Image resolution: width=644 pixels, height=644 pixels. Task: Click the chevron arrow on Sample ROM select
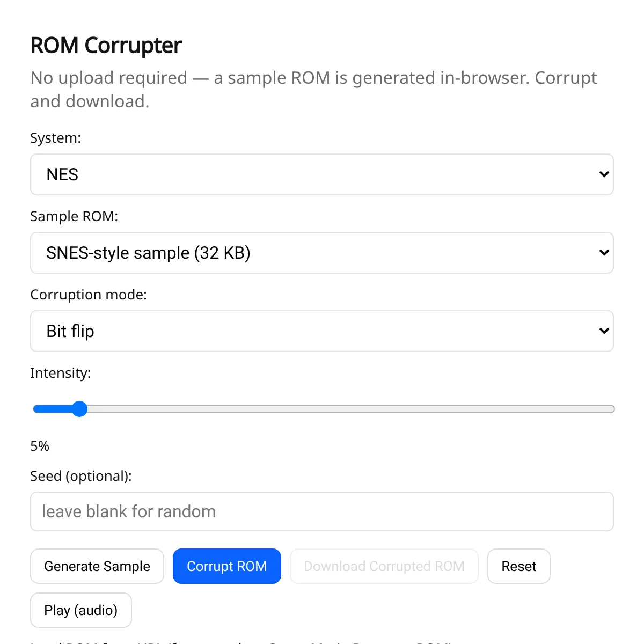pos(604,253)
